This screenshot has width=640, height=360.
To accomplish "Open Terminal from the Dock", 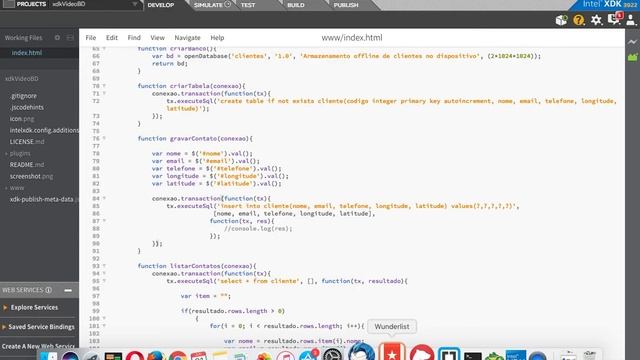I will point(473,356).
